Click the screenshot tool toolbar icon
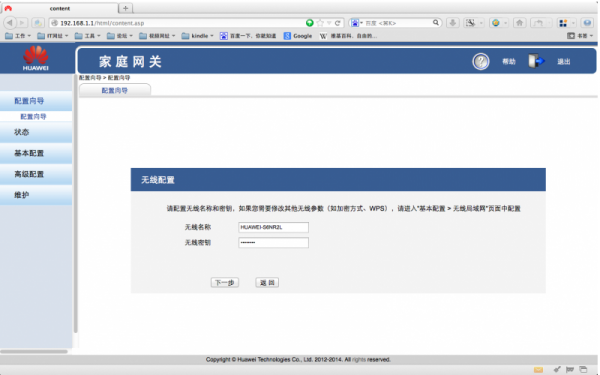 [x=471, y=23]
